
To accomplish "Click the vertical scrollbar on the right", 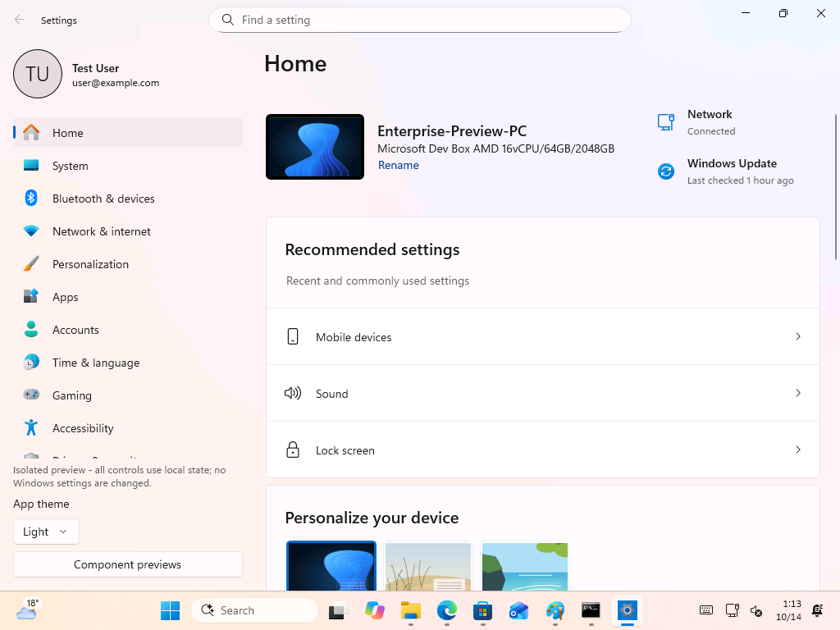I will pyautogui.click(x=836, y=188).
